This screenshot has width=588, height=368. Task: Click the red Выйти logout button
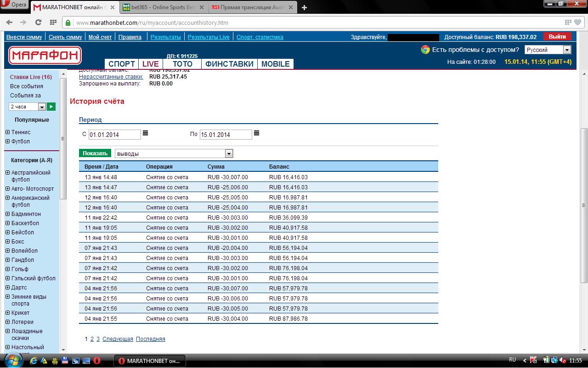pyautogui.click(x=557, y=37)
